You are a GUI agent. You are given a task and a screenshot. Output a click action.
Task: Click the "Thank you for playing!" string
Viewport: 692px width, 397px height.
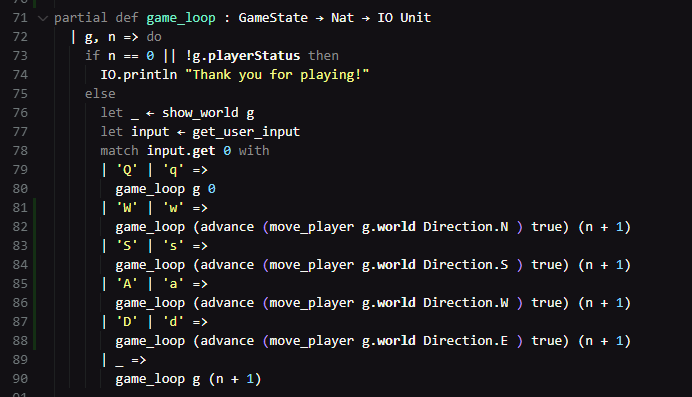click(x=277, y=75)
